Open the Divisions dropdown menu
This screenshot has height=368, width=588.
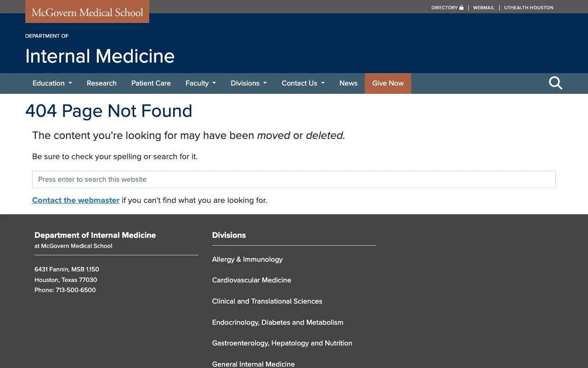pos(249,83)
